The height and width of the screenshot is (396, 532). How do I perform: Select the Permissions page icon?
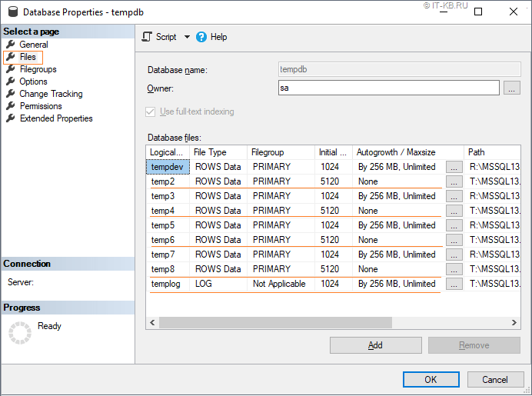(x=10, y=106)
